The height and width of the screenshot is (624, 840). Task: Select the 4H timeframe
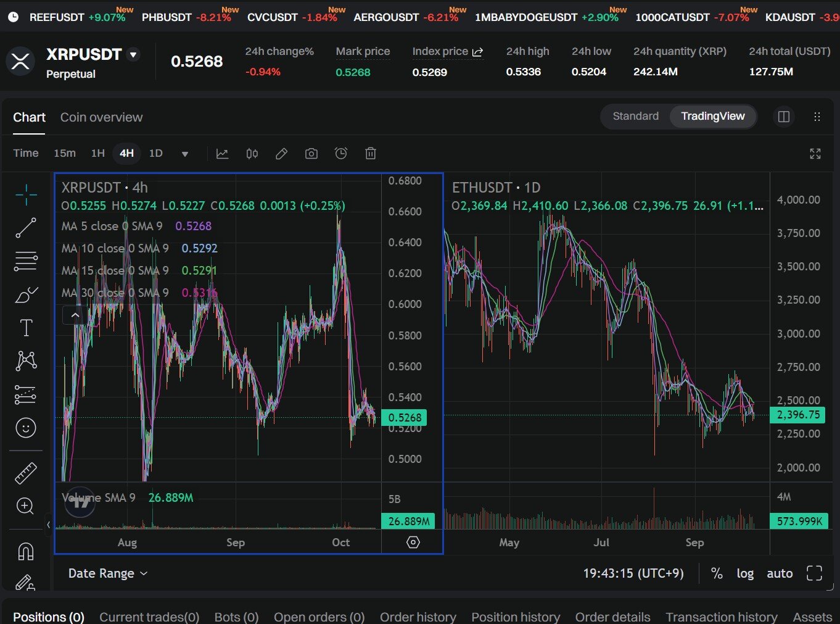click(127, 153)
